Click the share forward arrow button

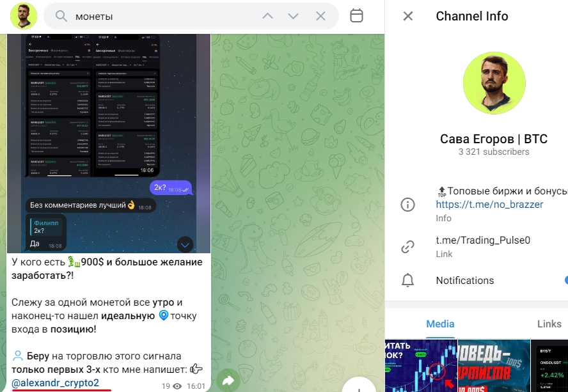pyautogui.click(x=228, y=380)
